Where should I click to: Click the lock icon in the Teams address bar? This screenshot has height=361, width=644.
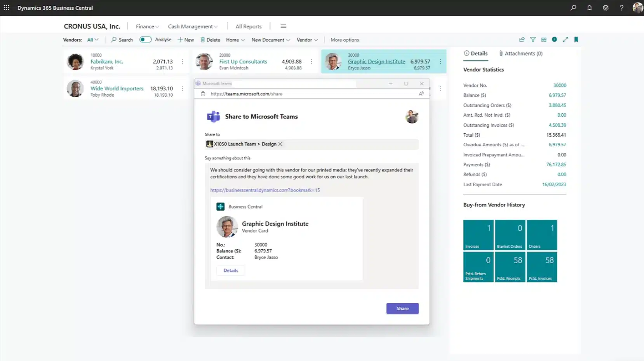click(x=203, y=94)
